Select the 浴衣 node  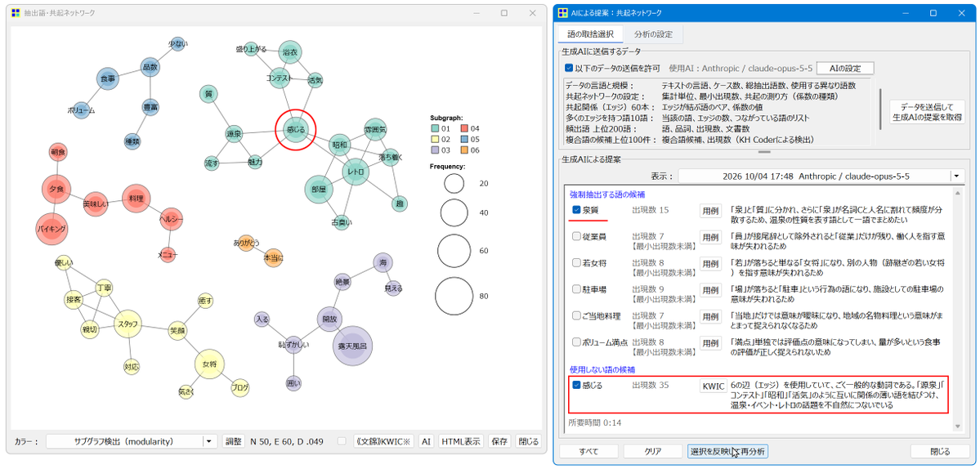[289, 52]
